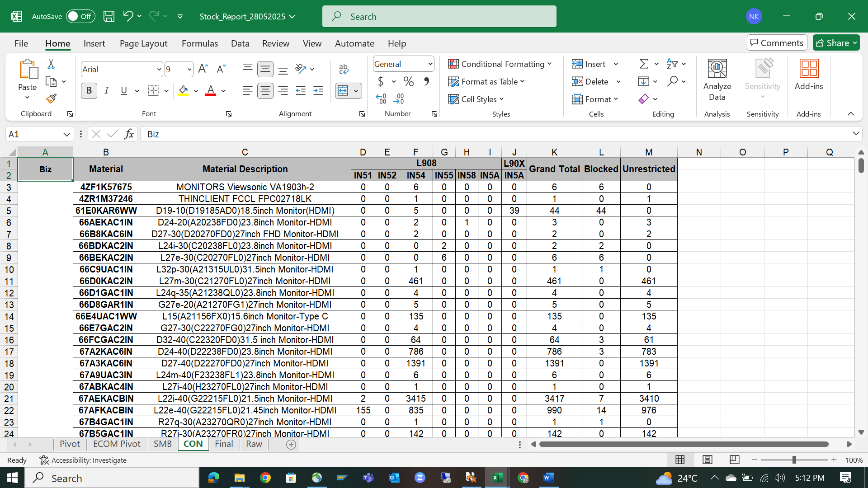Switch to the ECOM Pivot sheet
This screenshot has width=868, height=488.
coord(117,444)
